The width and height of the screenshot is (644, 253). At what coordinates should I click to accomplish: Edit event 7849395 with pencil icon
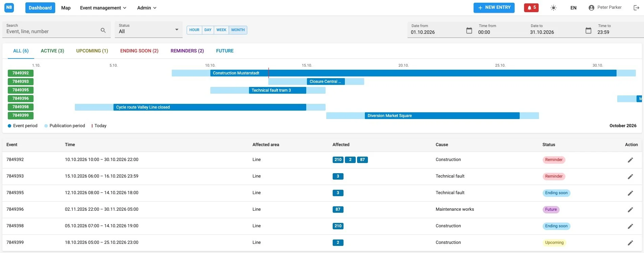630,193
